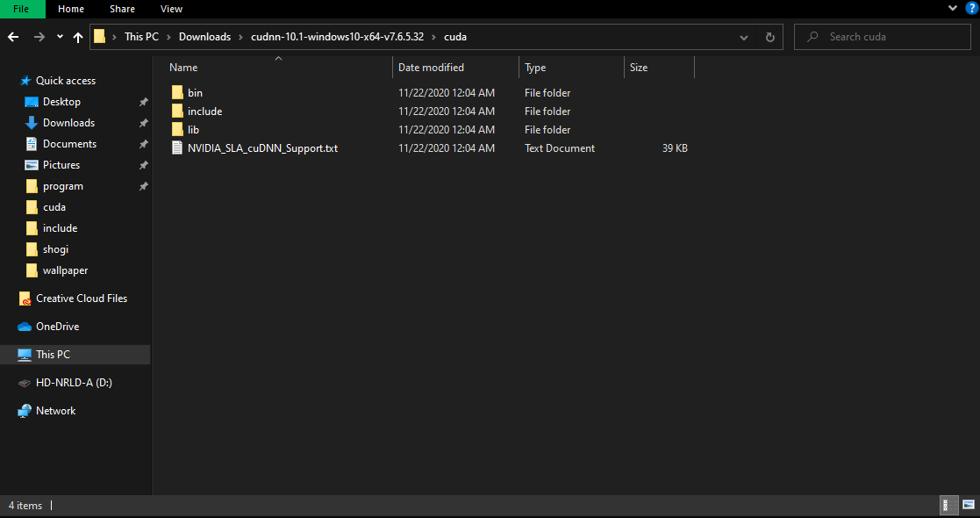The height and width of the screenshot is (518, 980).
Task: Switch to the View ribbon tab
Action: (x=171, y=9)
